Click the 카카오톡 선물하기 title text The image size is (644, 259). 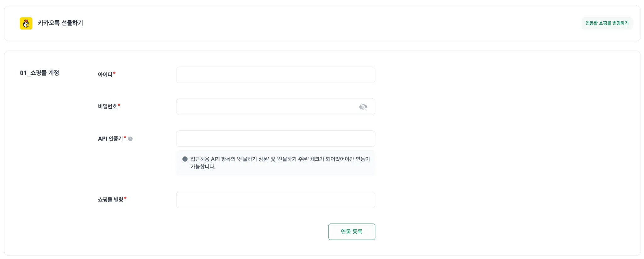60,23
